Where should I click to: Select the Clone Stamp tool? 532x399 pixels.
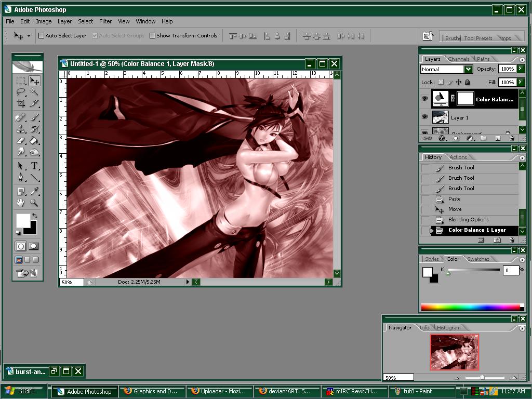tap(21, 129)
